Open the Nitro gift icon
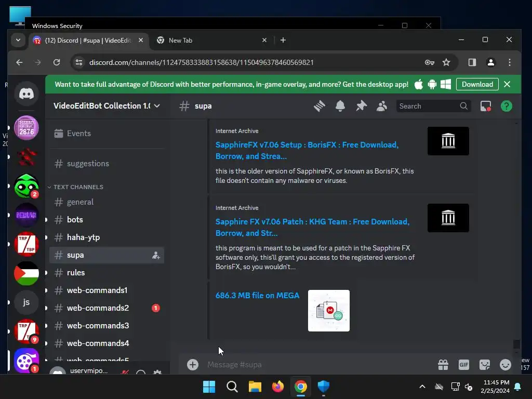 tap(443, 365)
